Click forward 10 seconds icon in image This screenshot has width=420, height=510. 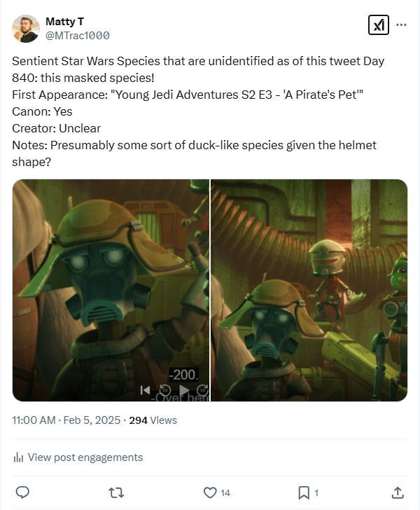pyautogui.click(x=202, y=390)
